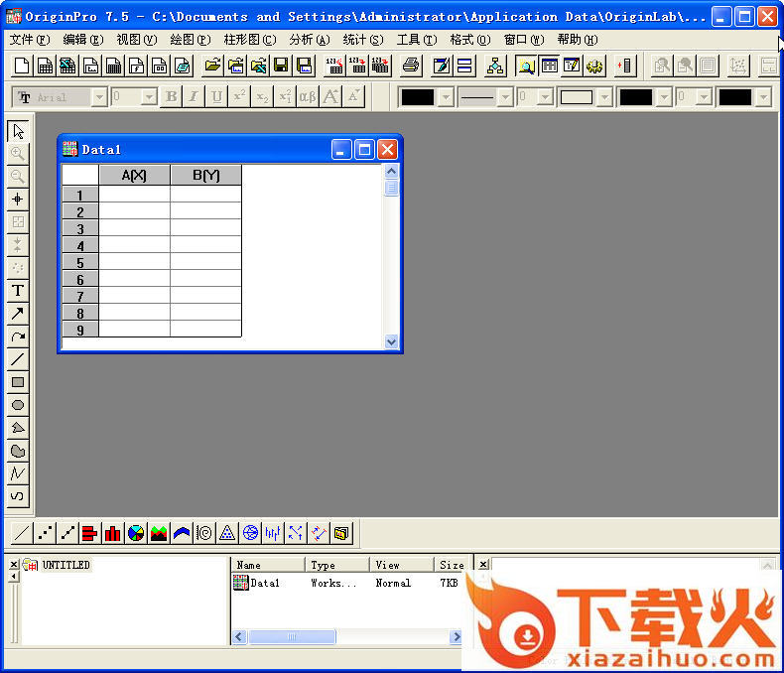Select the Pointer arrow tool
Image resolution: width=784 pixels, height=673 pixels.
point(18,131)
